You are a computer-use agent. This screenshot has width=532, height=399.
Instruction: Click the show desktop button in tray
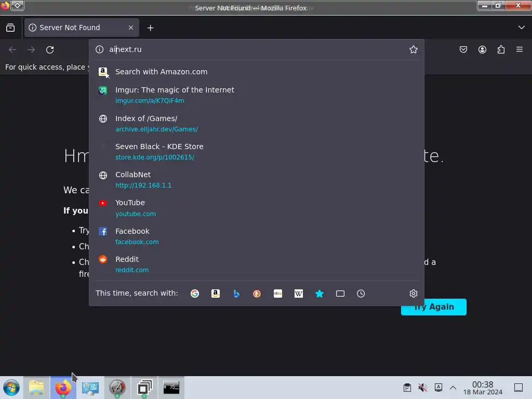tap(518, 388)
